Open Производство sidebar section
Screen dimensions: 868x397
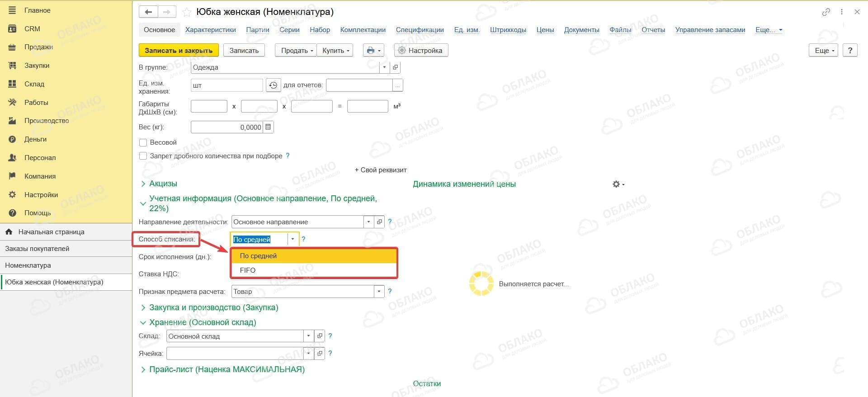coord(46,121)
